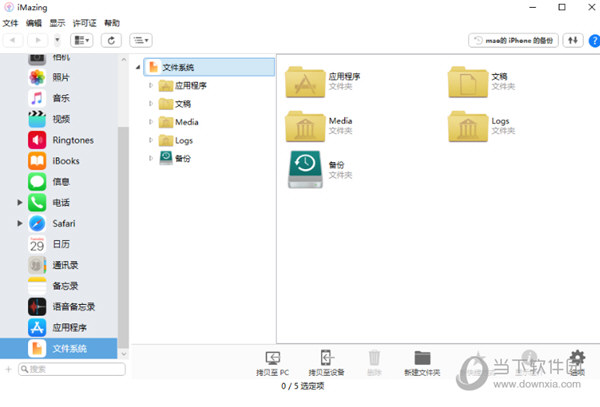Open the 显示 menu
Viewport: 600px width, 407px height.
[x=57, y=23]
